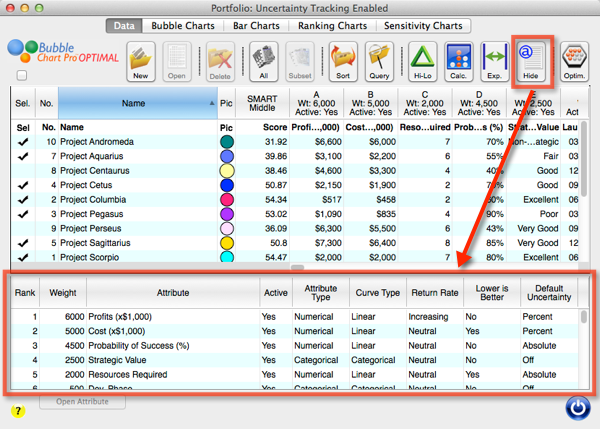Viewport: 600px width, 429px height.
Task: Open the Query tool
Action: pyautogui.click(x=380, y=61)
